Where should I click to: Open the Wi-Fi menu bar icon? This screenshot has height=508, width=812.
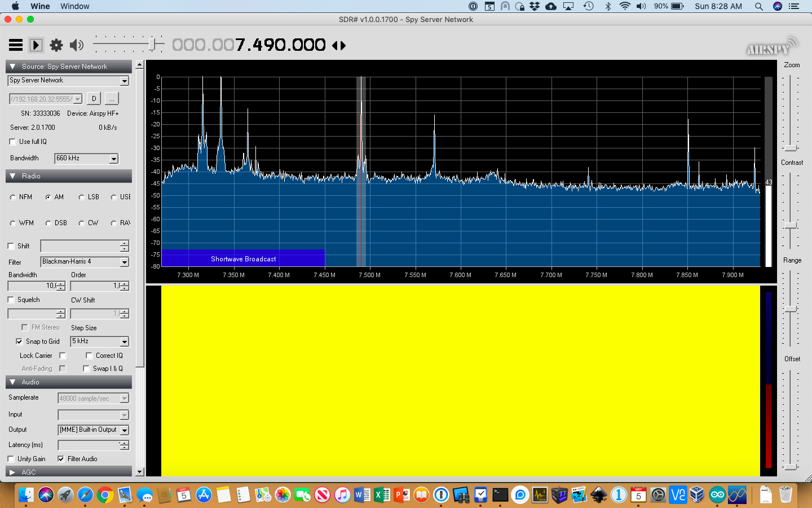point(625,6)
